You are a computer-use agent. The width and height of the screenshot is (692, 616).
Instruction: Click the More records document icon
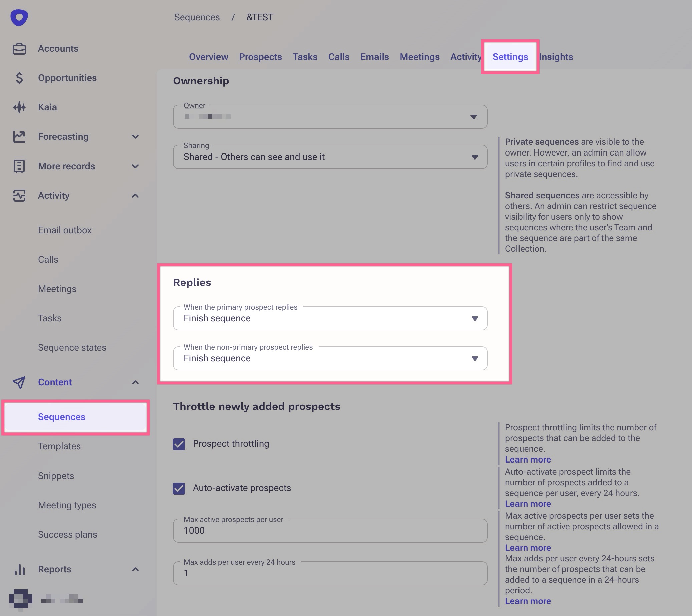click(19, 166)
